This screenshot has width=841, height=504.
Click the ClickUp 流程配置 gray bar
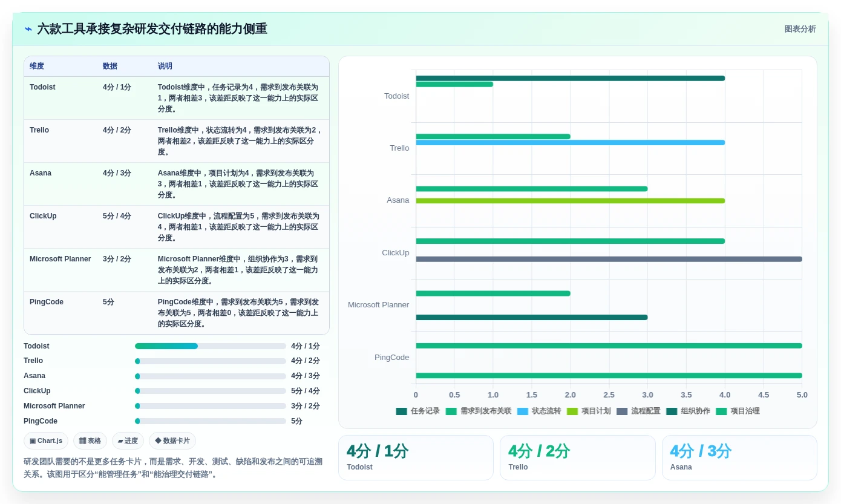click(609, 259)
